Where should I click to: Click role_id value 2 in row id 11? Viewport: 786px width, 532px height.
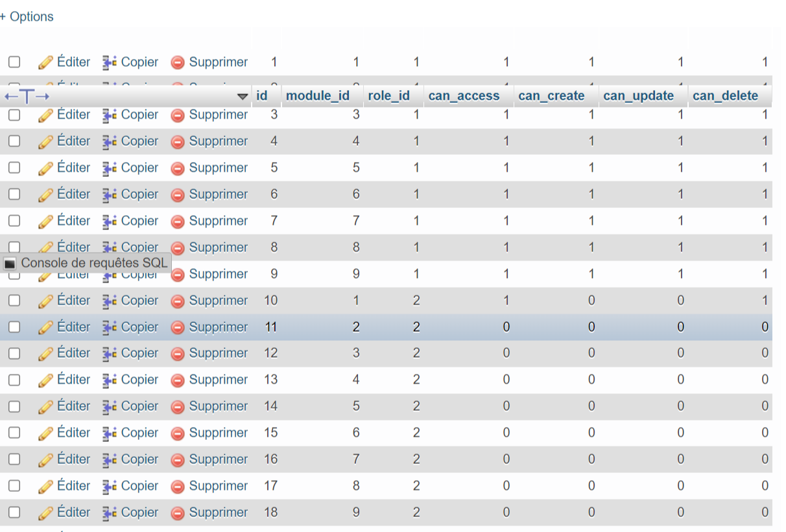point(416,327)
